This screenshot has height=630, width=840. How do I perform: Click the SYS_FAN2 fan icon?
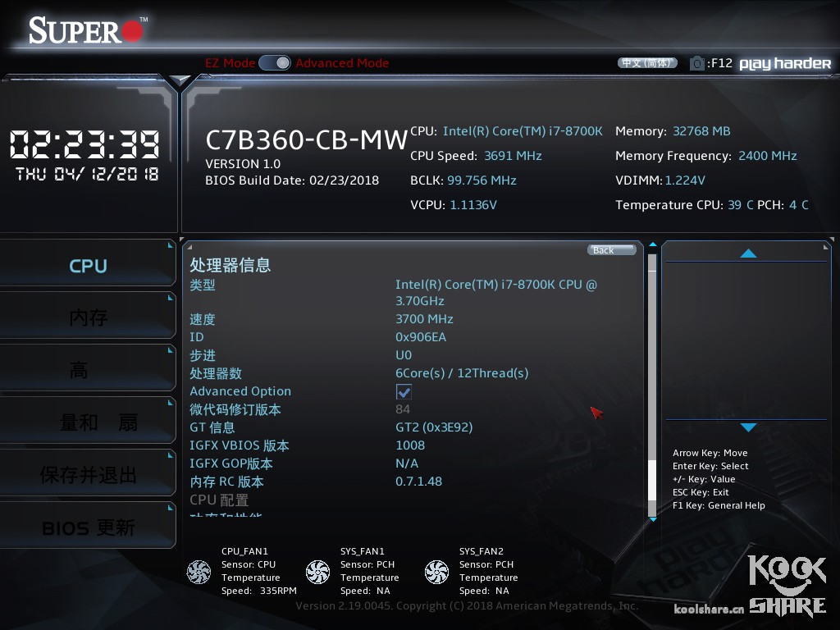tap(436, 572)
